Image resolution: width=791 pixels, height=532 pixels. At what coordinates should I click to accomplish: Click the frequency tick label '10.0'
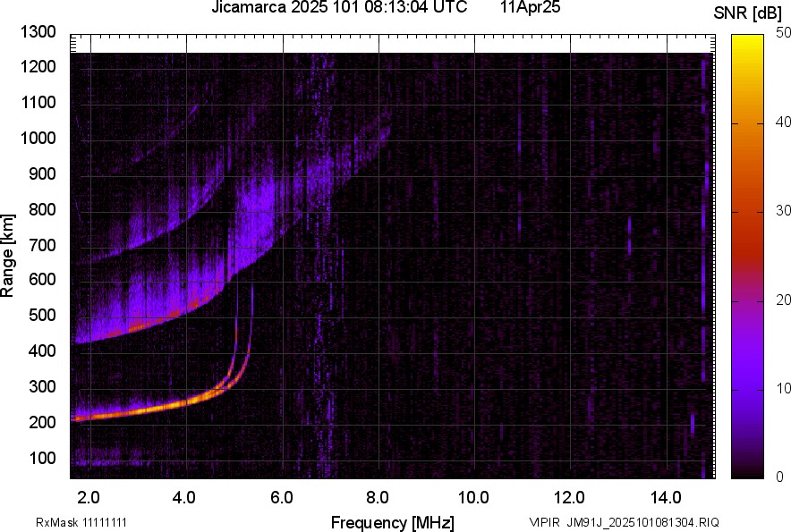(x=473, y=497)
